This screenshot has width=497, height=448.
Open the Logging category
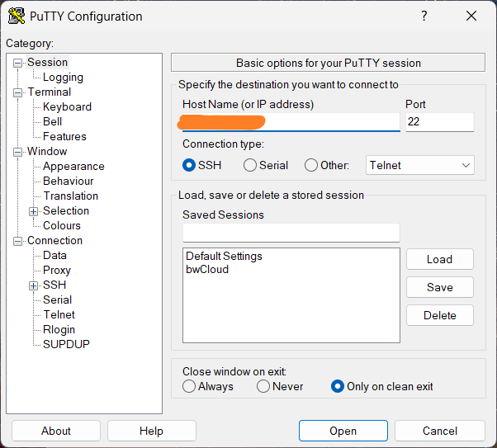pyautogui.click(x=63, y=78)
